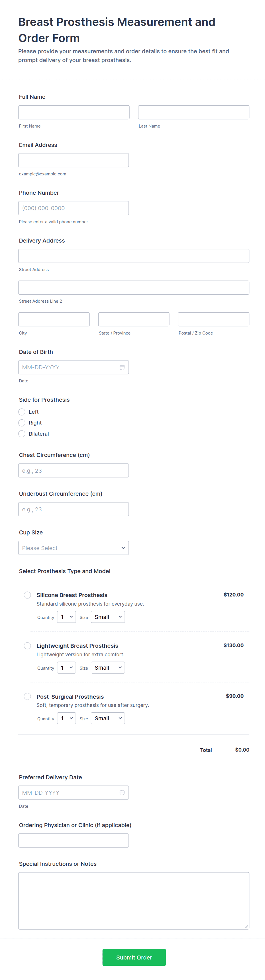This screenshot has height=980, width=265.
Task: Select the Left side radio button
Action: [22, 412]
